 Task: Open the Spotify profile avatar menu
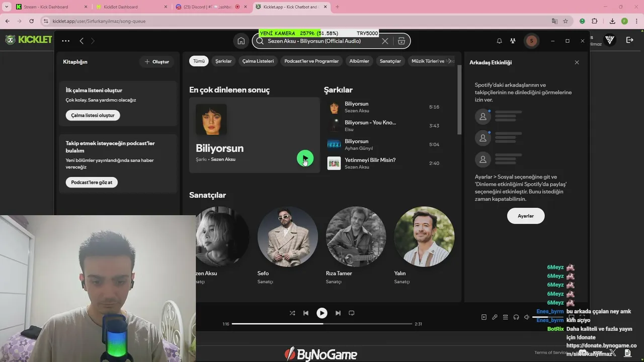(x=531, y=41)
